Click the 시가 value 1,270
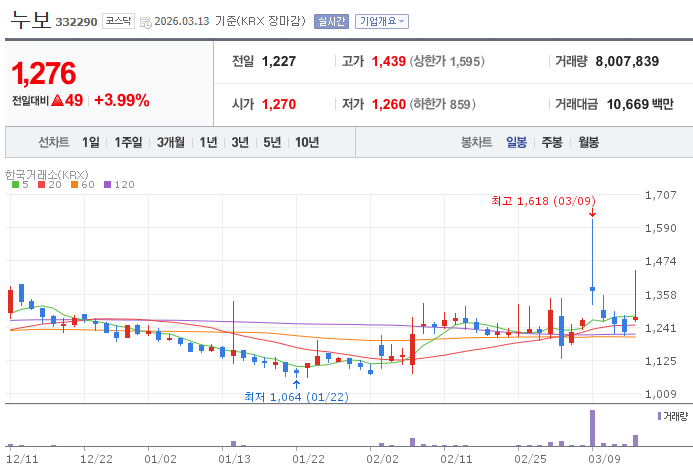 click(278, 104)
